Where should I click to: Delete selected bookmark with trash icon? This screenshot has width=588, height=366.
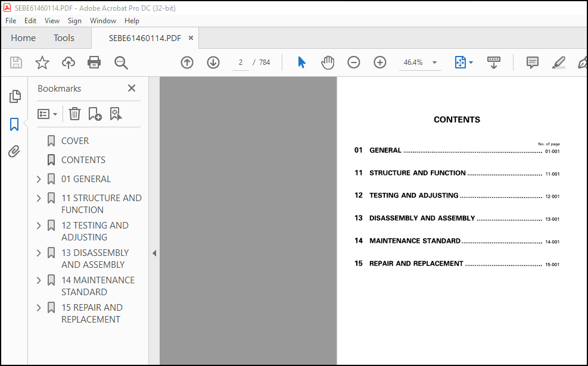[74, 114]
